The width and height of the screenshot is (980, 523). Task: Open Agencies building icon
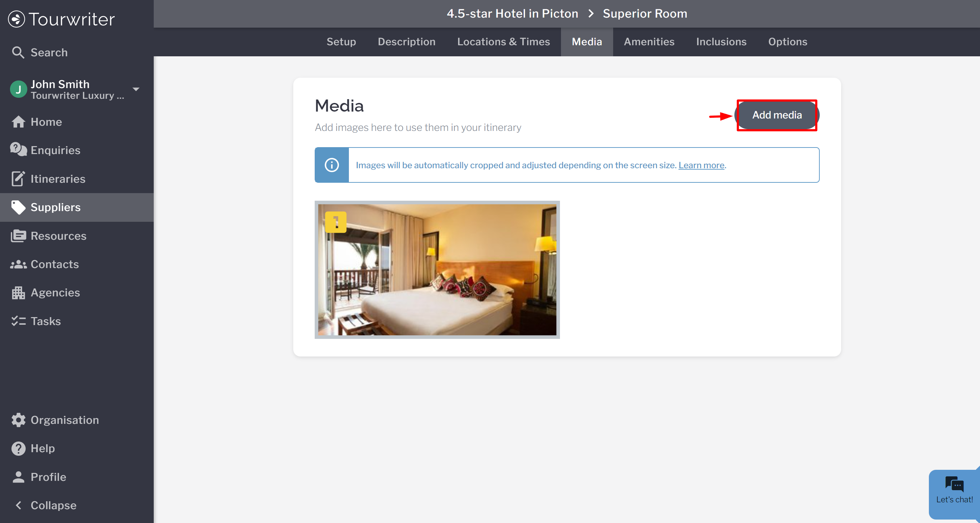click(x=18, y=293)
